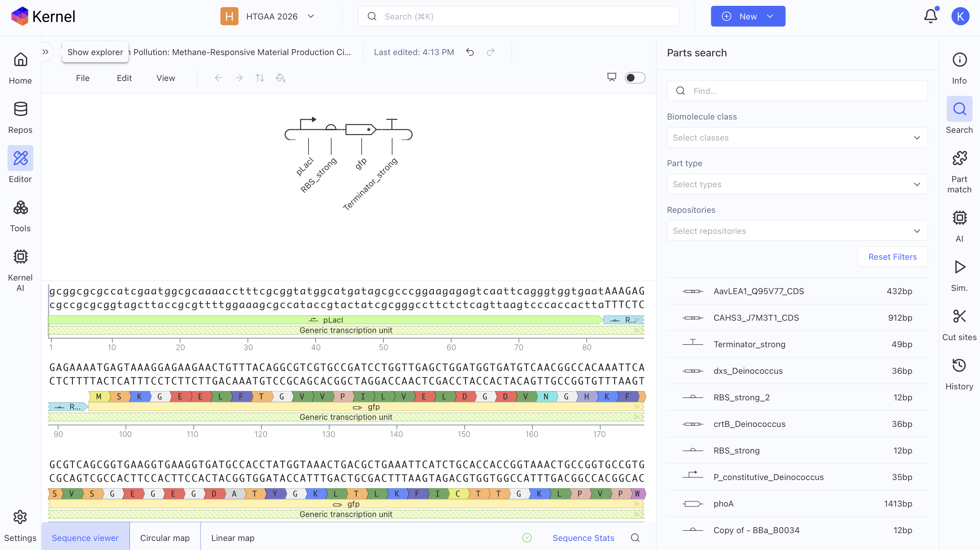This screenshot has width=980, height=550.
Task: Open sequence search magnifier at bottom
Action: tap(635, 537)
